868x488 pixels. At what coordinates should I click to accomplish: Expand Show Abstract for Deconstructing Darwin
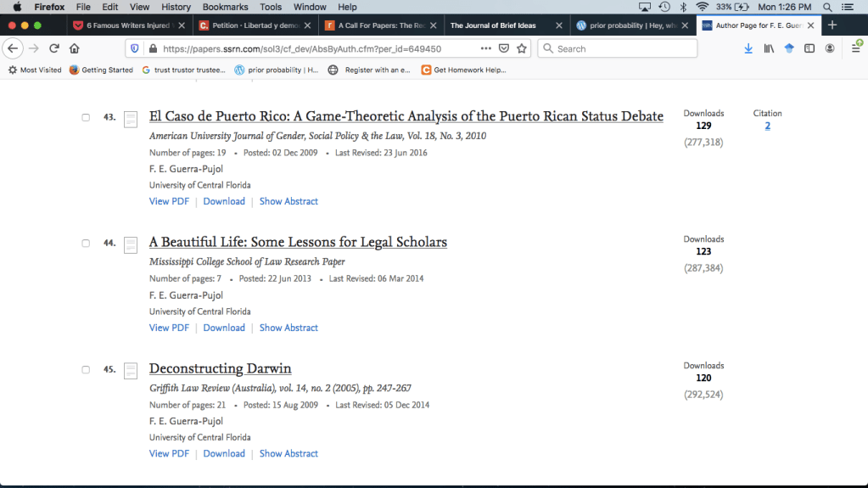click(x=288, y=454)
